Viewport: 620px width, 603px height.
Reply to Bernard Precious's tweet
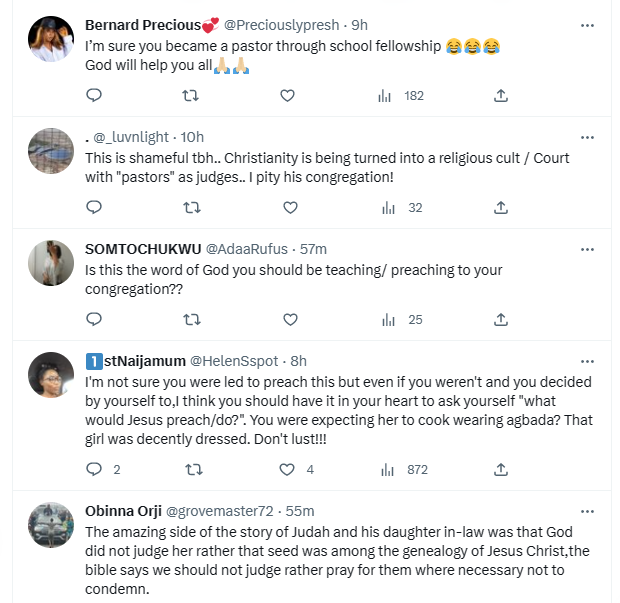(94, 96)
